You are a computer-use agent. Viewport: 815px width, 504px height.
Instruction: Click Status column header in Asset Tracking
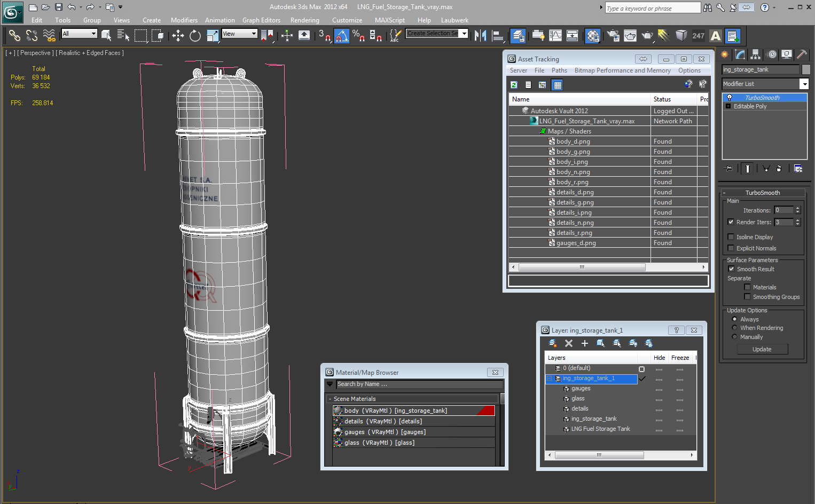tap(673, 99)
